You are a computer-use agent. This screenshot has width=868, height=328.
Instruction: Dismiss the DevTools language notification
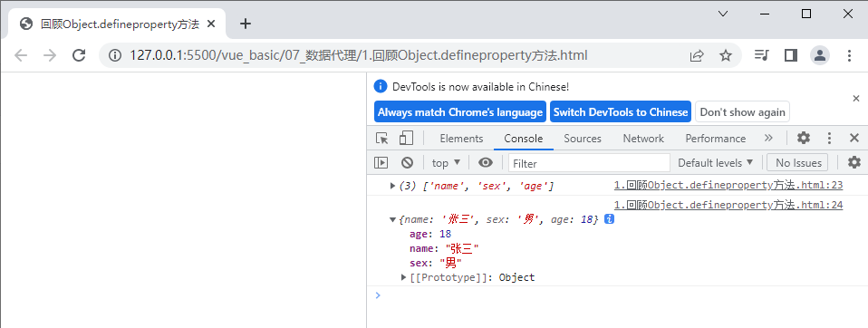click(x=856, y=99)
